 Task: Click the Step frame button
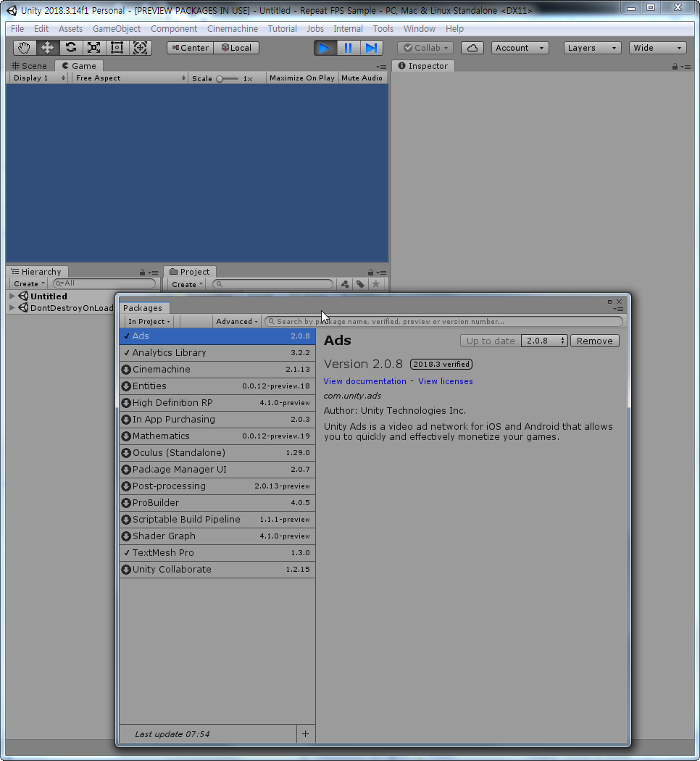point(372,48)
